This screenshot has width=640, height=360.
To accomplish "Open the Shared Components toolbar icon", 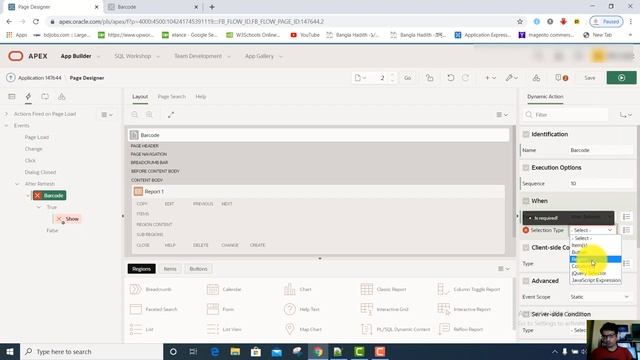I will pos(536,78).
